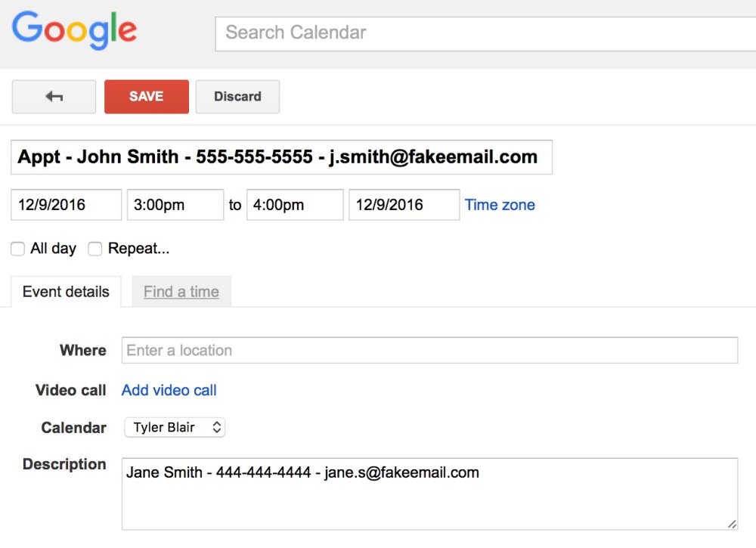Open the 4:00pm end time picker

(x=295, y=205)
